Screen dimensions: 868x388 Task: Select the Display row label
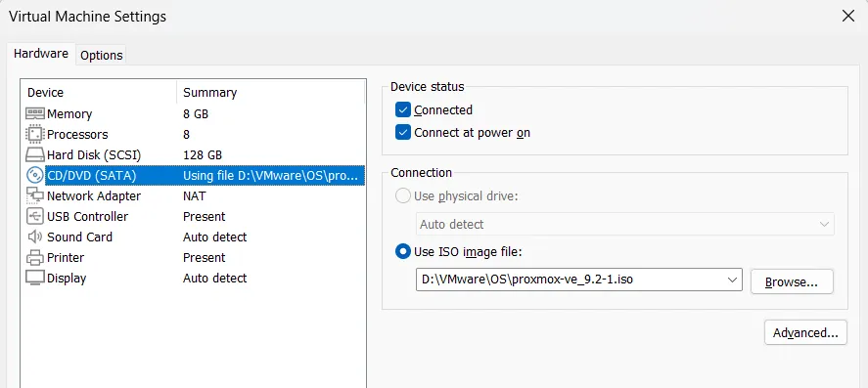click(x=67, y=278)
